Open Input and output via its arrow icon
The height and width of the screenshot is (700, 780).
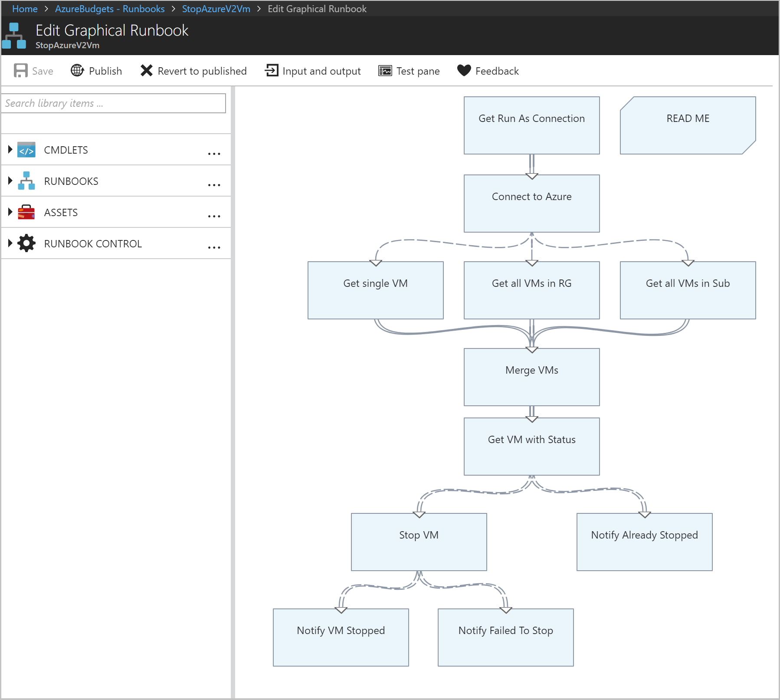[x=272, y=70]
